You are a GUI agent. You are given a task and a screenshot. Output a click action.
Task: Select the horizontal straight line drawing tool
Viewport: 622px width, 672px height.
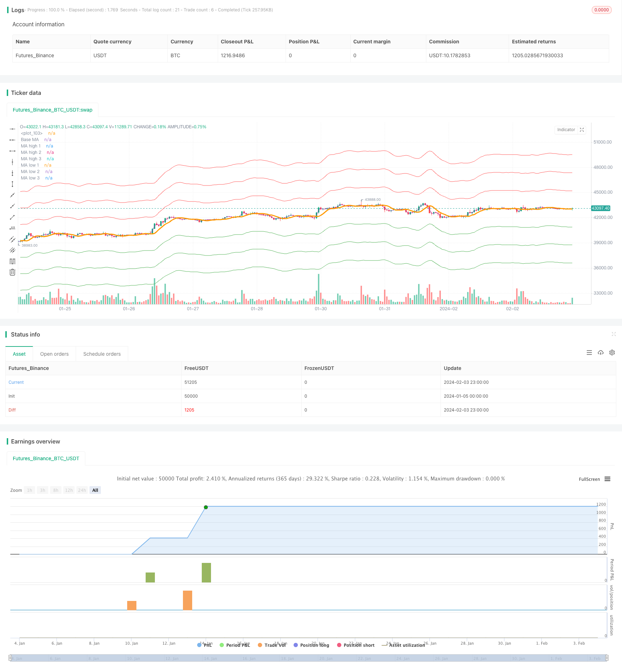(12, 129)
